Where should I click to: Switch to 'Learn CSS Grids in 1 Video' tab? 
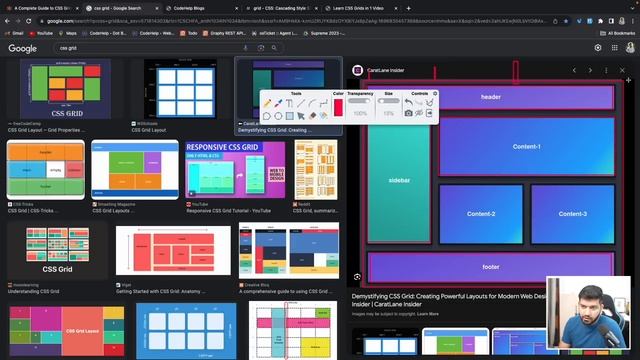pos(361,8)
